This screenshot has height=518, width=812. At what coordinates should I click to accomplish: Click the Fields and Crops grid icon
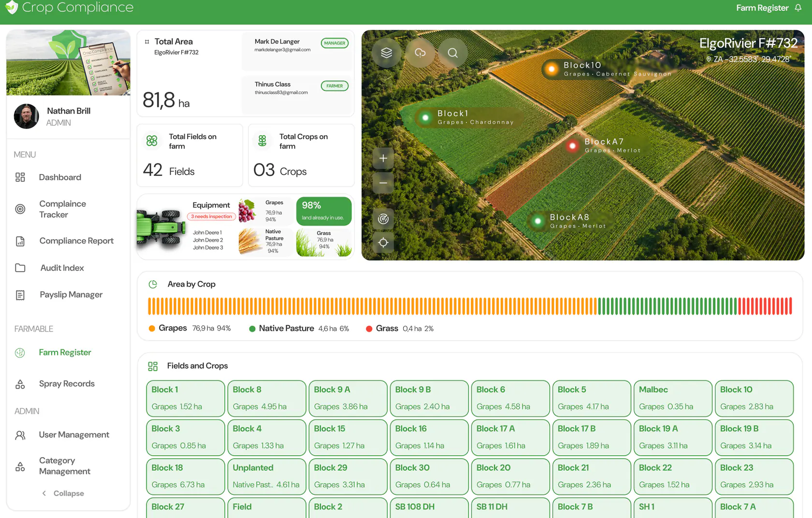point(153,366)
